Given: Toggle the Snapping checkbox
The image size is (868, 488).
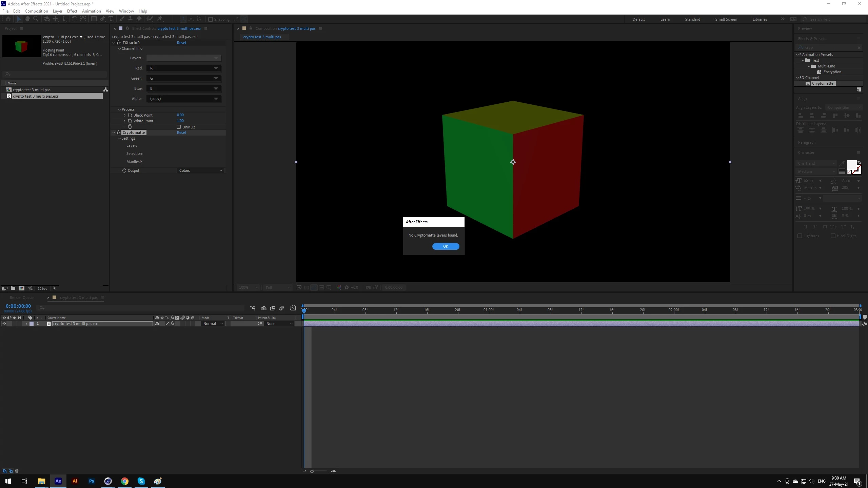Looking at the screenshot, I should [211, 19].
